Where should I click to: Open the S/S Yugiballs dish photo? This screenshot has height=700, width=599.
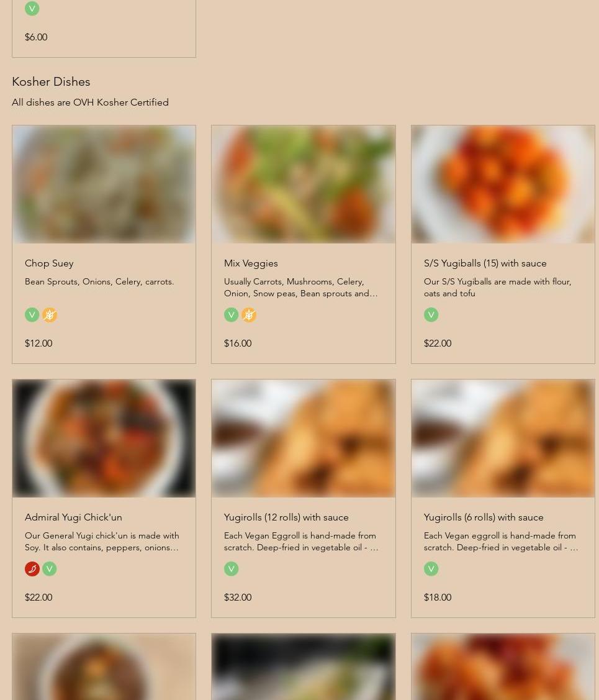tap(503, 184)
